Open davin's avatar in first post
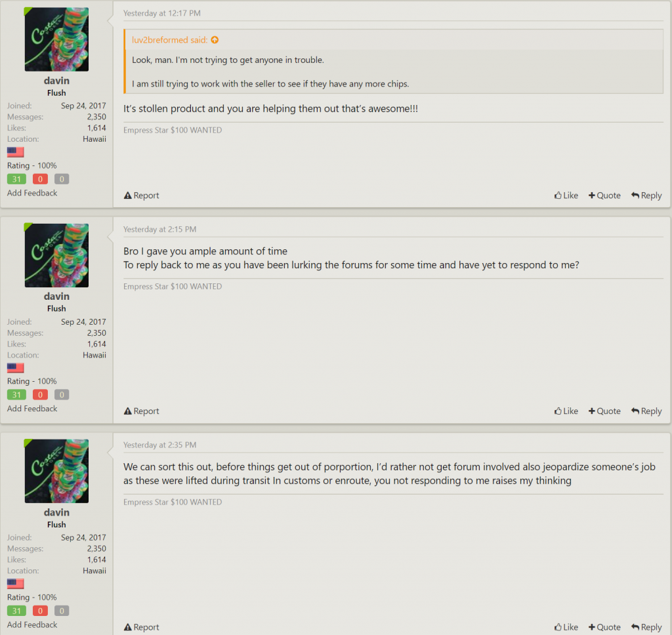Image resolution: width=672 pixels, height=635 pixels. [x=56, y=39]
